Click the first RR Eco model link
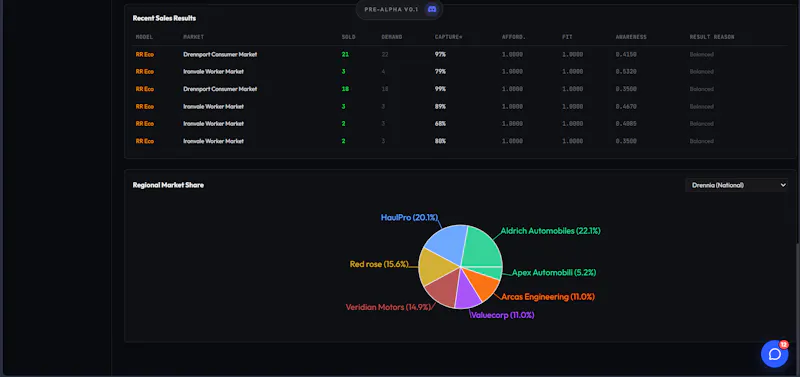The image size is (800, 377). 144,54
